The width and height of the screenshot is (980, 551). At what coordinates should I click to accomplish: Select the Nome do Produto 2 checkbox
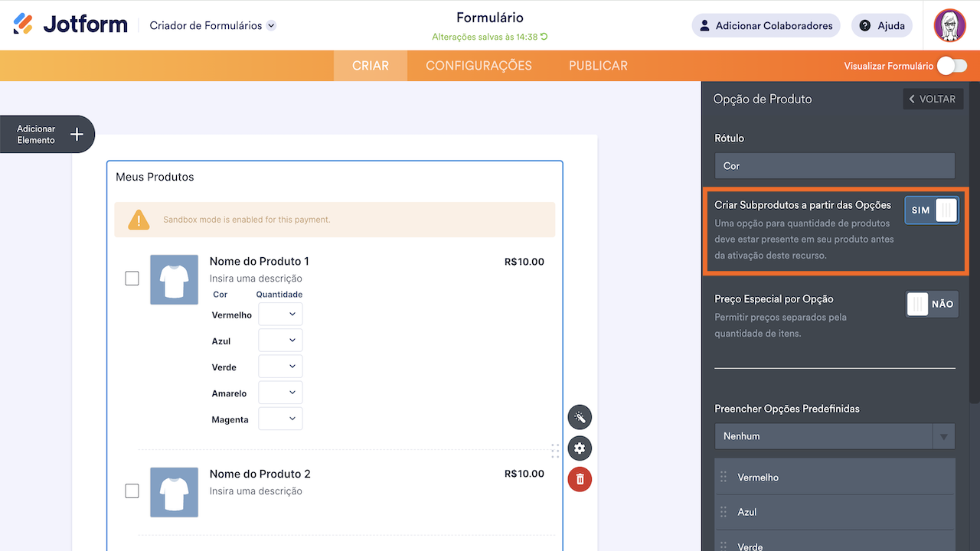pos(132,491)
